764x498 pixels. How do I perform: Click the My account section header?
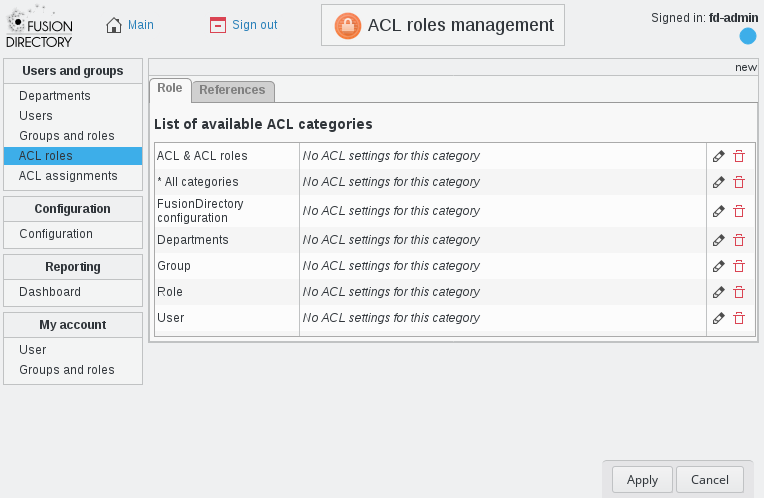[x=73, y=325]
